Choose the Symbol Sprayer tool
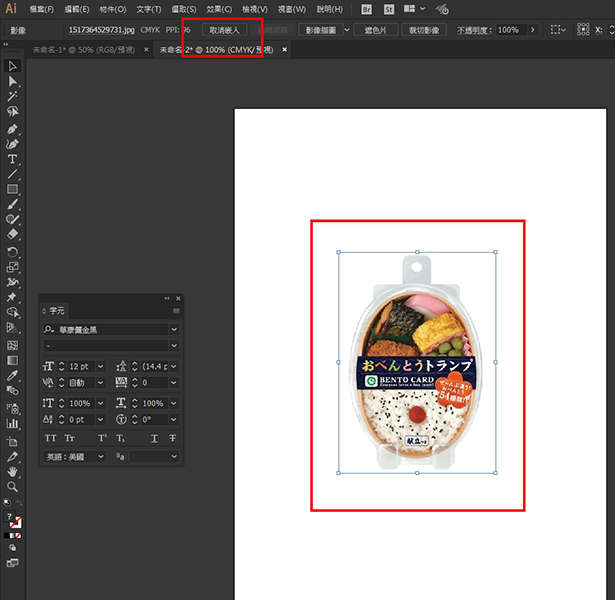 (13, 408)
